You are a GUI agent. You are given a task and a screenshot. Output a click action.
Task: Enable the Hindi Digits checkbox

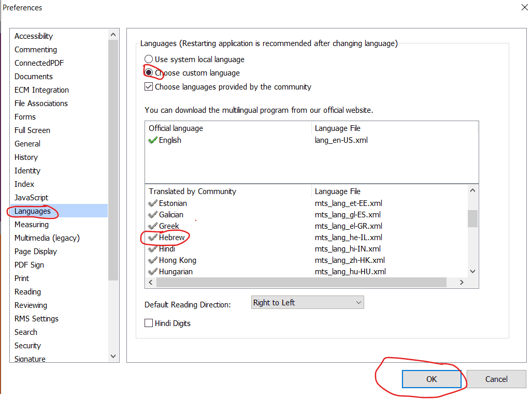click(149, 323)
